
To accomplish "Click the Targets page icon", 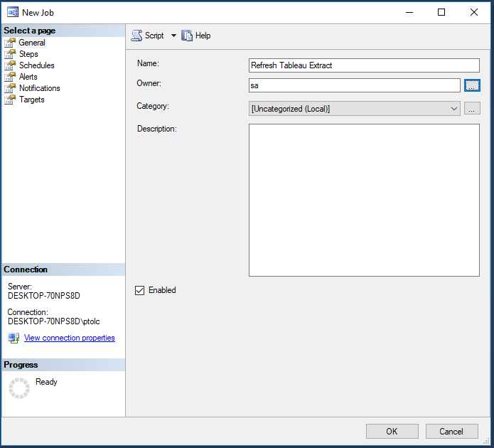I will coord(10,100).
